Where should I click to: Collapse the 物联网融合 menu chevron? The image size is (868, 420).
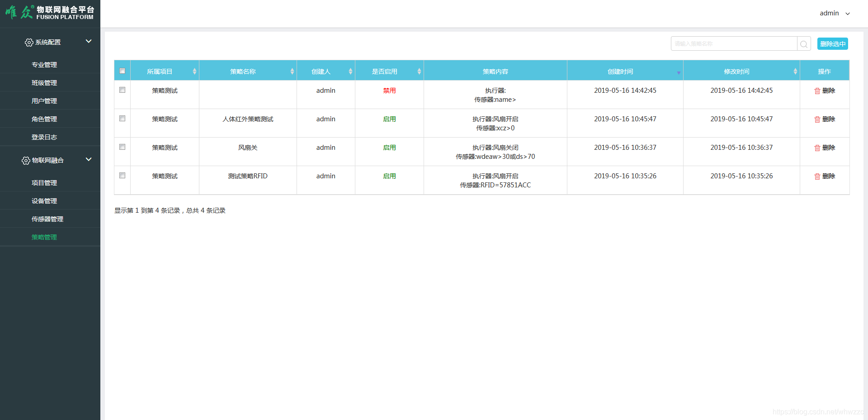[89, 159]
